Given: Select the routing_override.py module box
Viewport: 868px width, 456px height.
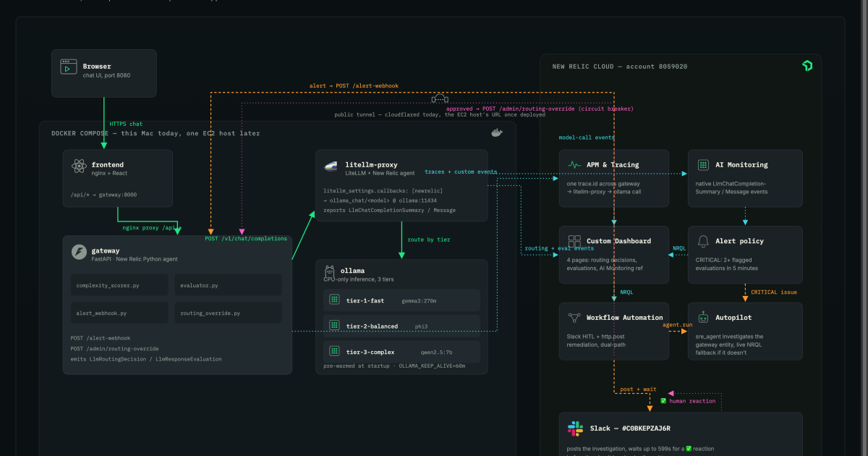Looking at the screenshot, I should point(226,313).
